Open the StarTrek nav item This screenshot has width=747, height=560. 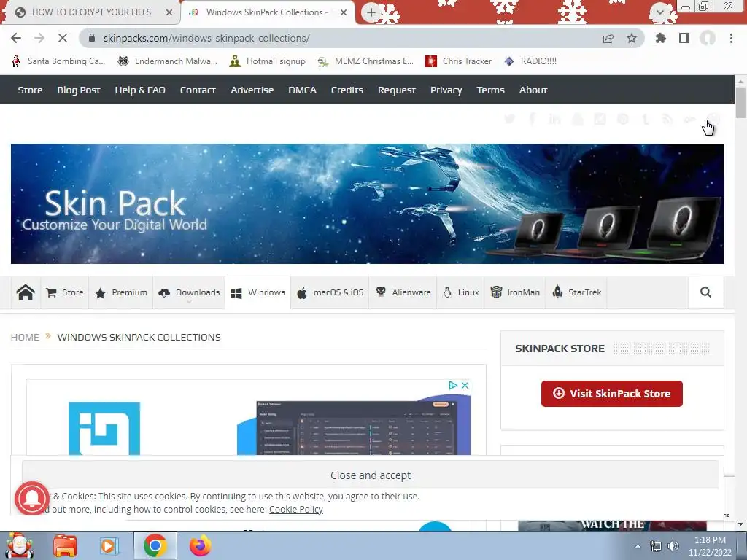[x=576, y=292]
